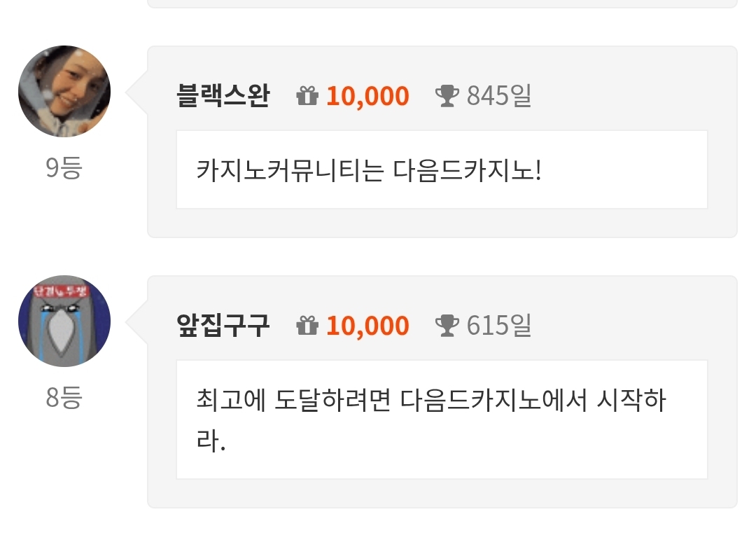The width and height of the screenshot is (756, 533).
Task: Open the 앞집구구 username link
Action: point(223,326)
